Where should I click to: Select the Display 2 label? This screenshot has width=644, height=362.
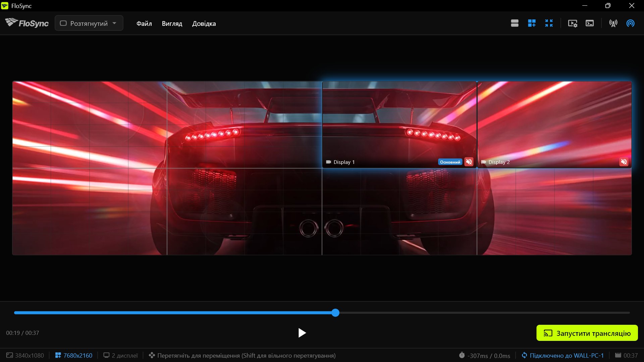point(499,162)
